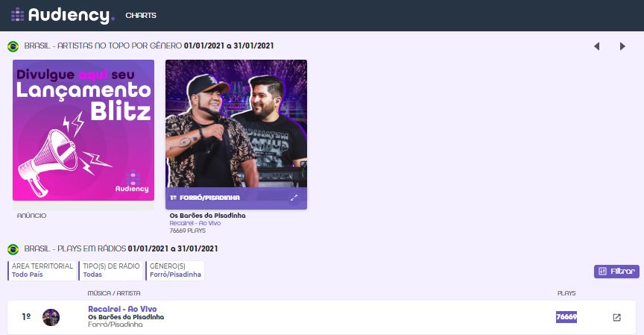
Task: Click Brazil flag beside Plays em Rádios
Action: point(13,249)
